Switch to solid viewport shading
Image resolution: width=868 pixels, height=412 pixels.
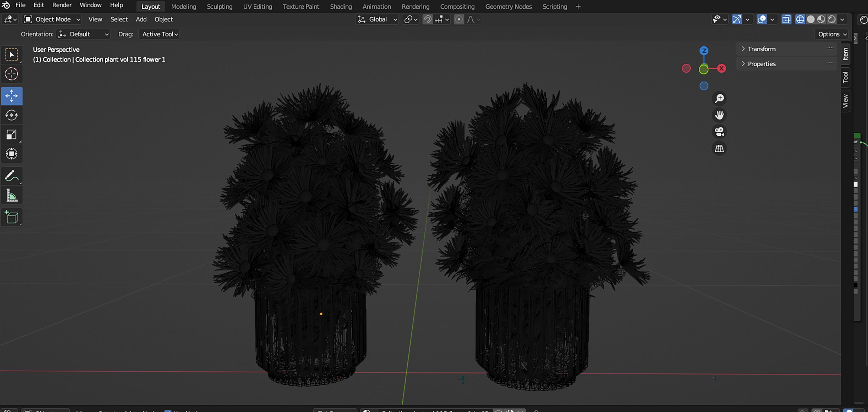pyautogui.click(x=810, y=19)
